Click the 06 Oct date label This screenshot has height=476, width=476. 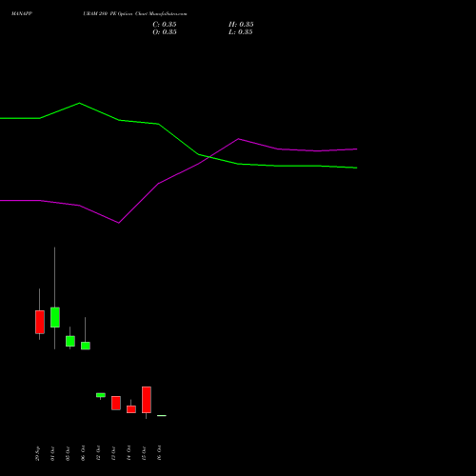pyautogui.click(x=83, y=453)
